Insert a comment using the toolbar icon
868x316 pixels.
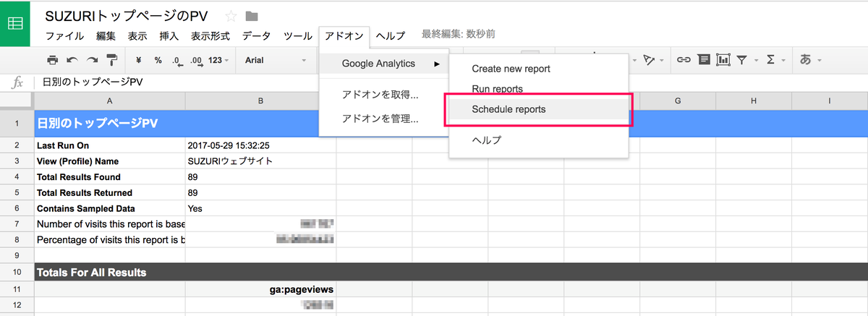[x=703, y=60]
